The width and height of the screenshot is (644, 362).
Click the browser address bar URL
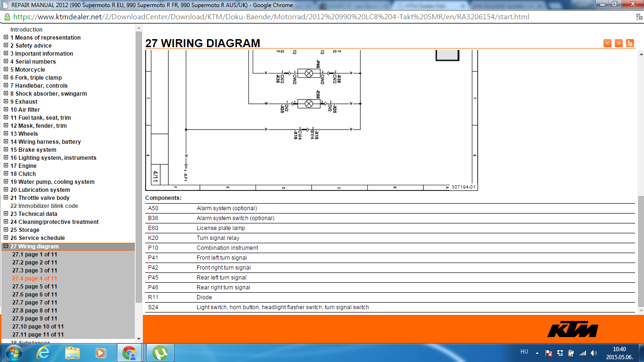[x=271, y=16]
